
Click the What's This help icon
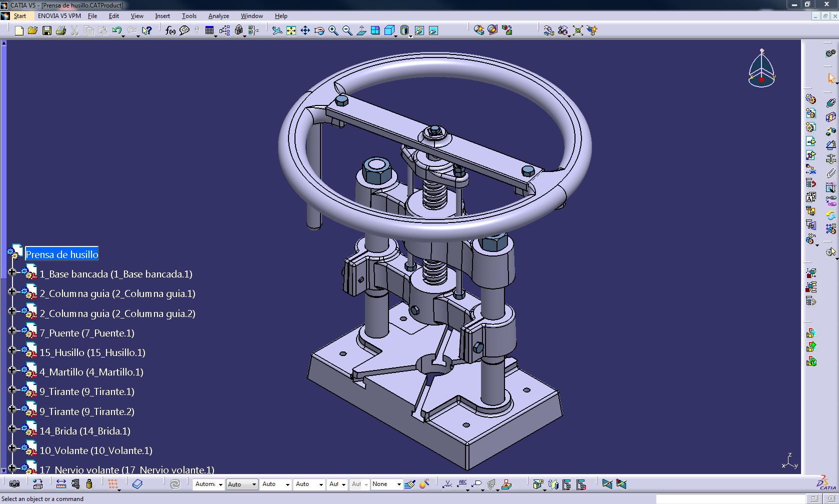coord(146,30)
